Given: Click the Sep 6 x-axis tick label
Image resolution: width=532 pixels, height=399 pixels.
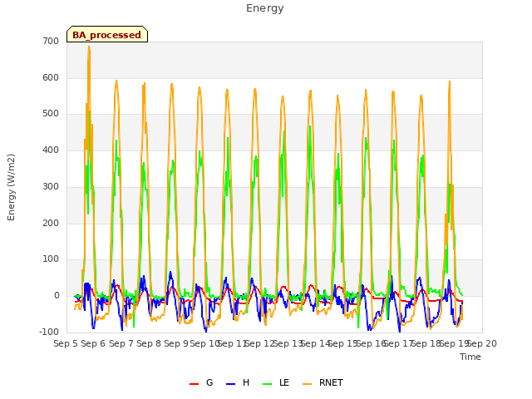Looking at the screenshot, I should pyautogui.click(x=93, y=343).
